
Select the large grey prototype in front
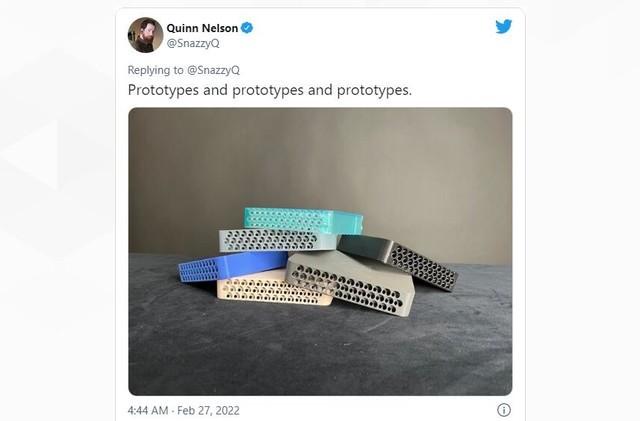click(x=352, y=284)
